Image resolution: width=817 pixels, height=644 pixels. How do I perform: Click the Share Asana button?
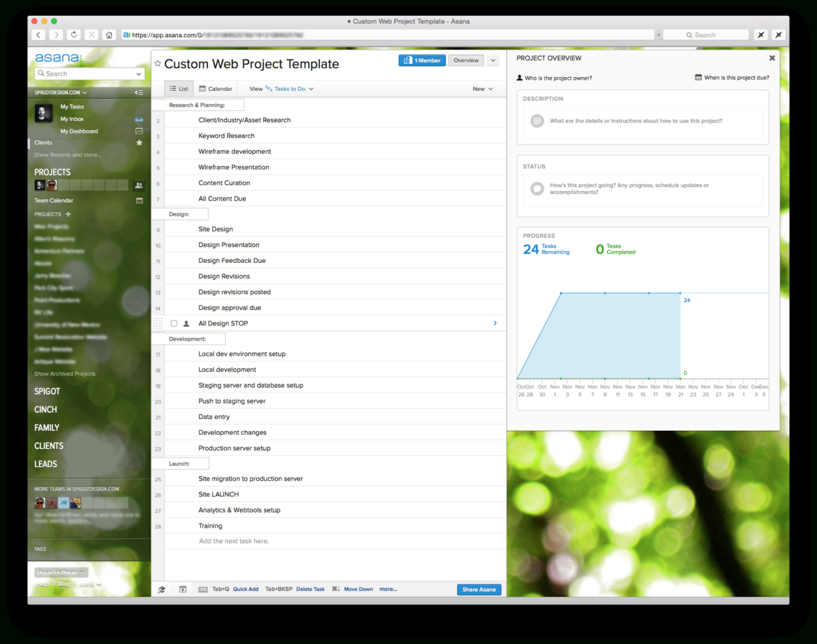(x=479, y=589)
